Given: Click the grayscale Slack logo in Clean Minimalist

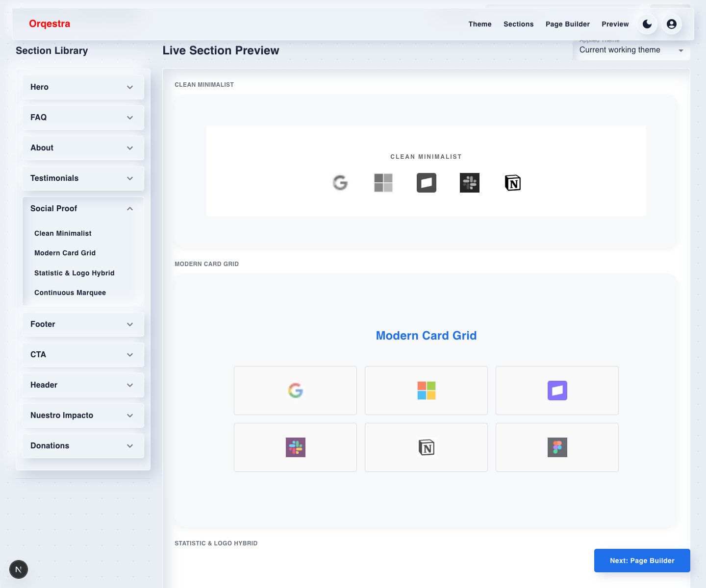Looking at the screenshot, I should 470,183.
